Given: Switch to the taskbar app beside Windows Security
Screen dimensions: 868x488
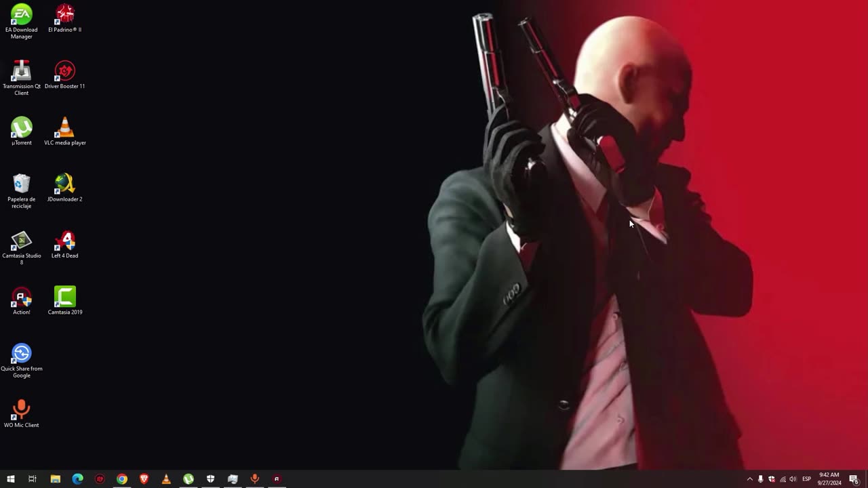Looking at the screenshot, I should click(233, 479).
